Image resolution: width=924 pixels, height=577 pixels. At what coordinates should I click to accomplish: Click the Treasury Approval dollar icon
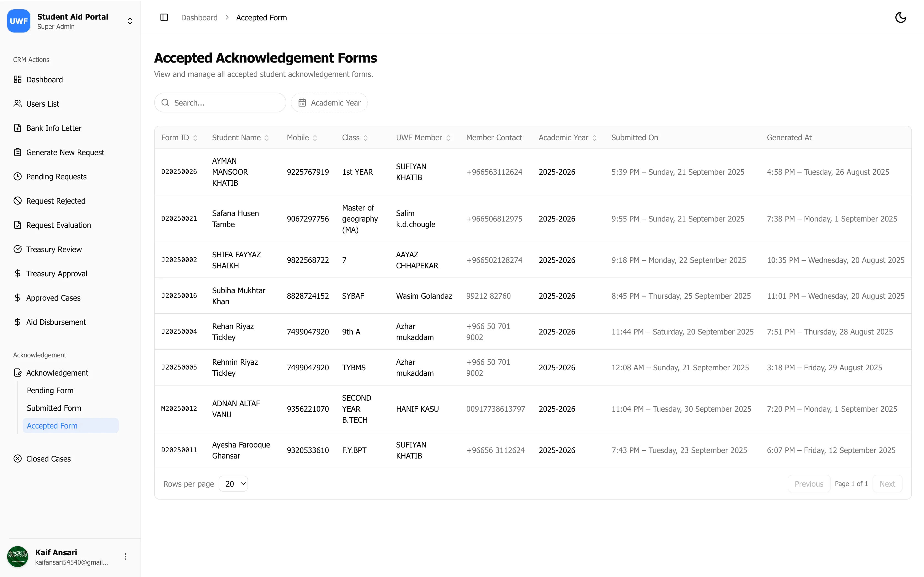[x=18, y=273]
